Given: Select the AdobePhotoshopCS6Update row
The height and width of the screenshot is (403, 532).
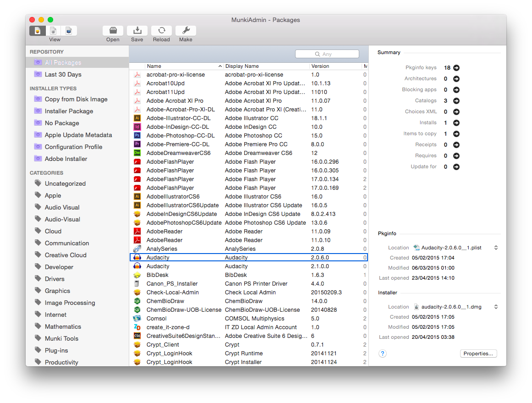Looking at the screenshot, I should (x=249, y=223).
